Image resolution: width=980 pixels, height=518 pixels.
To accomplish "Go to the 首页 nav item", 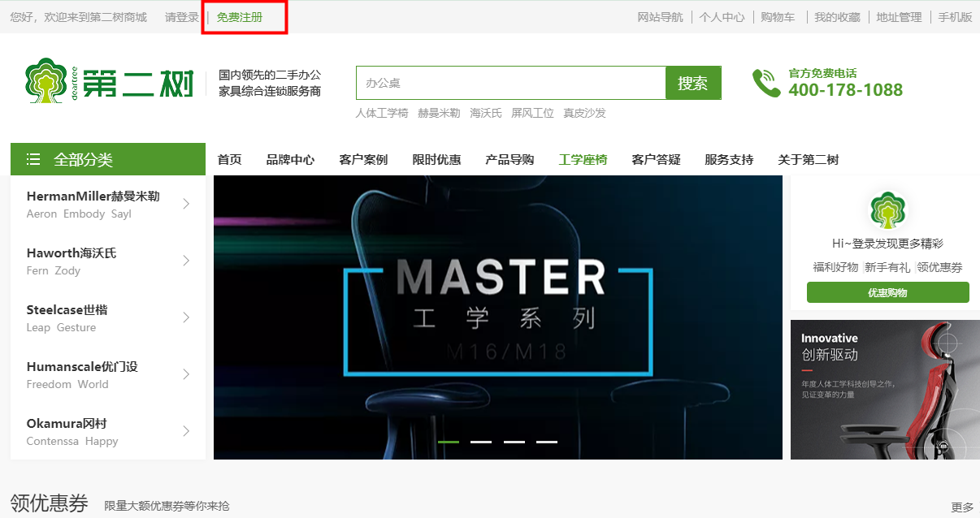I will (x=230, y=160).
